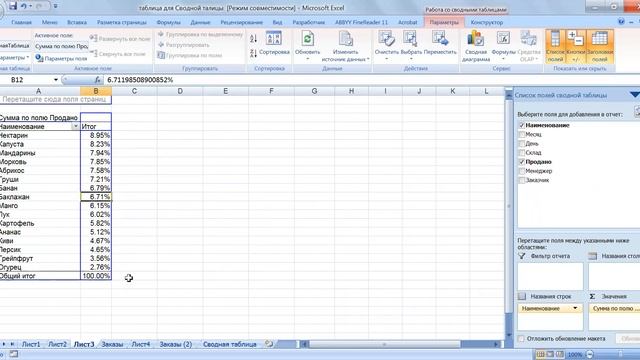Screen dimensions: 640x360
Task: Select the Общий итог cell 100.00%
Action: coord(96,276)
